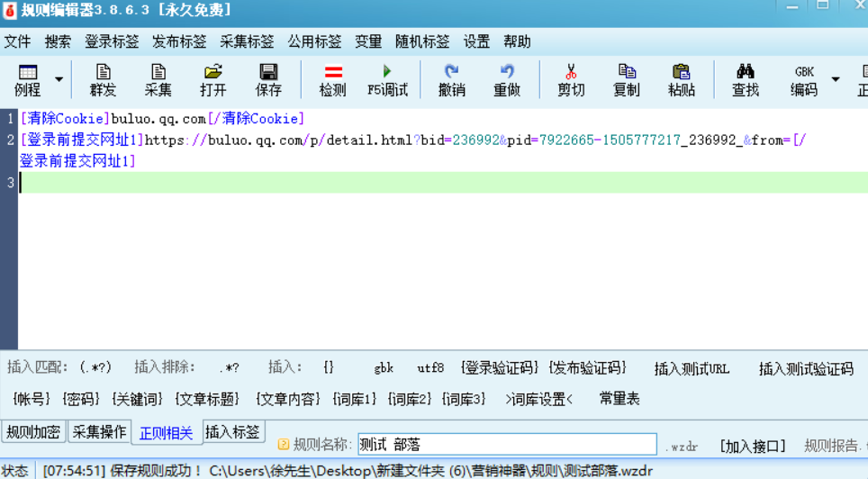Screen dimensions: 868x479
Task: Run the 检测 (check) tool
Action: click(x=332, y=79)
